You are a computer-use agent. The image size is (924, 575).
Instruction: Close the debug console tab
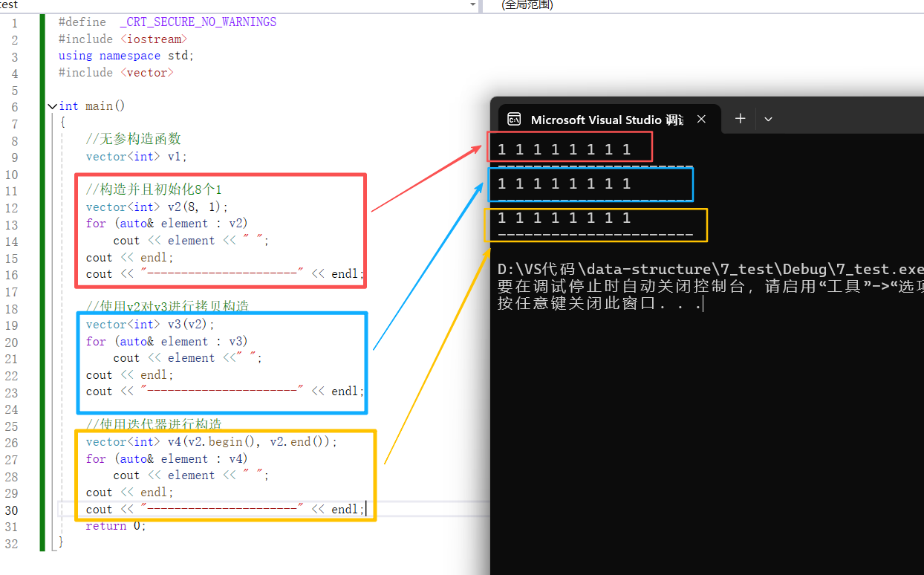701,119
